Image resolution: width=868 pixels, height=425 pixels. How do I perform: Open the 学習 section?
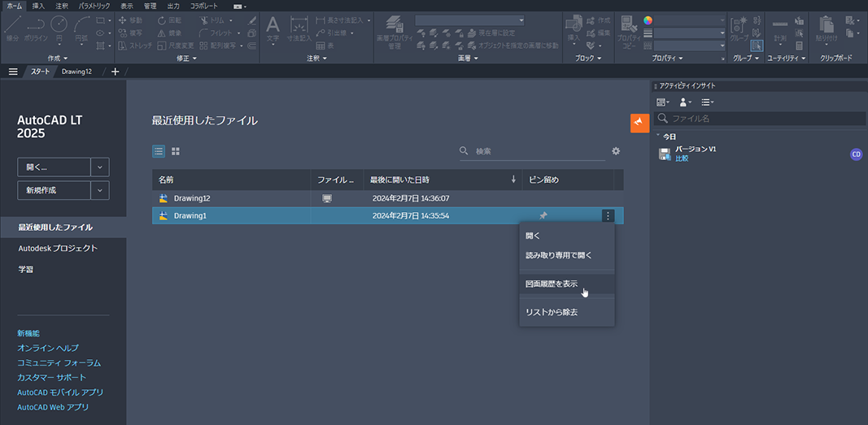coord(25,270)
